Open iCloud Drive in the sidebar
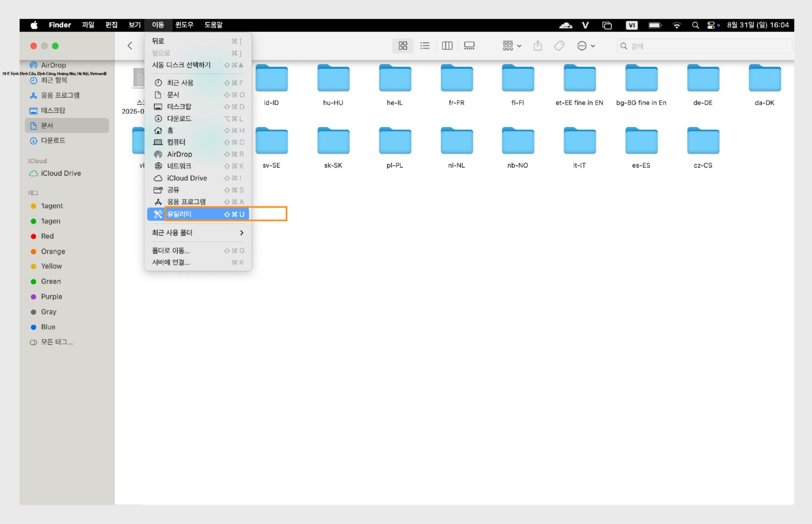The height and width of the screenshot is (524, 812). 60,173
